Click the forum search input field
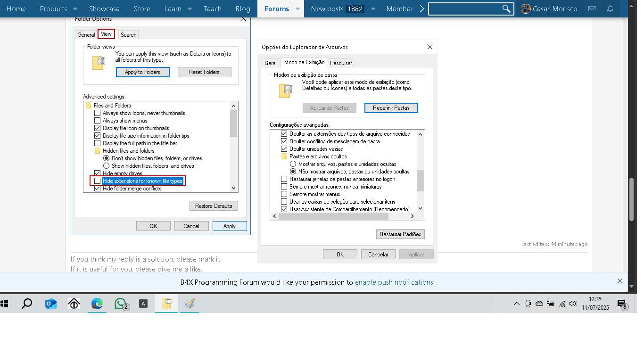The width and height of the screenshot is (644, 362). click(465, 9)
